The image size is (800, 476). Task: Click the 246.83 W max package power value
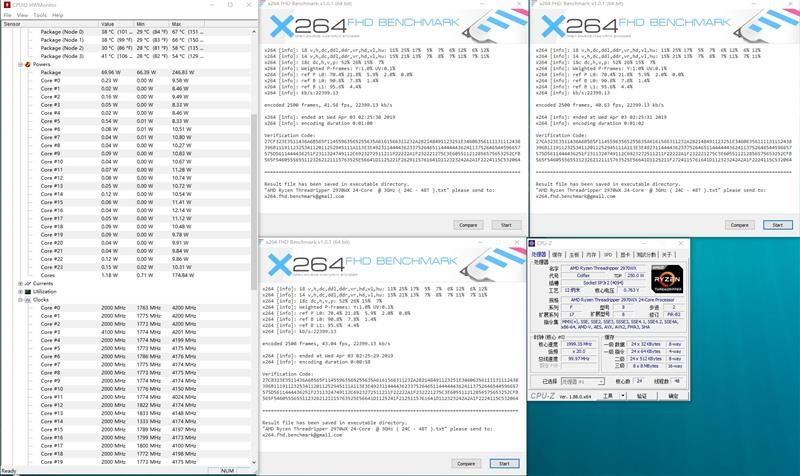click(x=183, y=72)
